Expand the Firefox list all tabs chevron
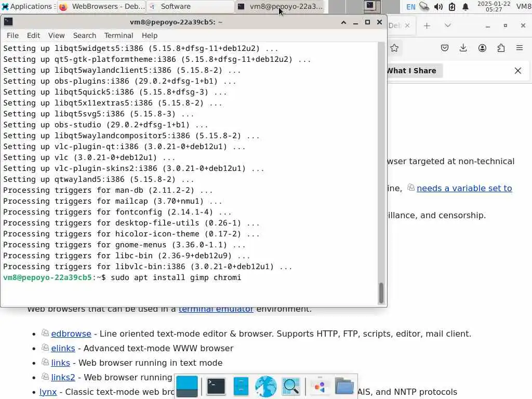The image size is (532, 399). [x=447, y=25]
